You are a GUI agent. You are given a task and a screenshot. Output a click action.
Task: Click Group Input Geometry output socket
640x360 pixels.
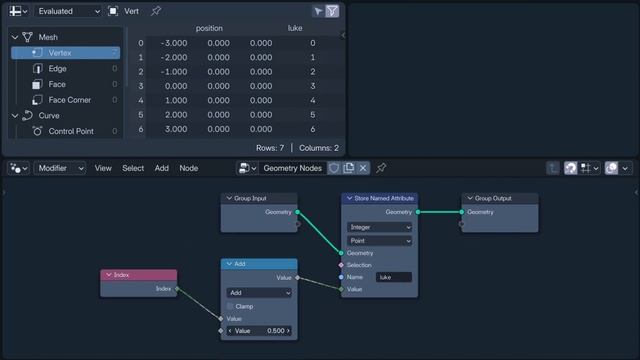(x=298, y=212)
